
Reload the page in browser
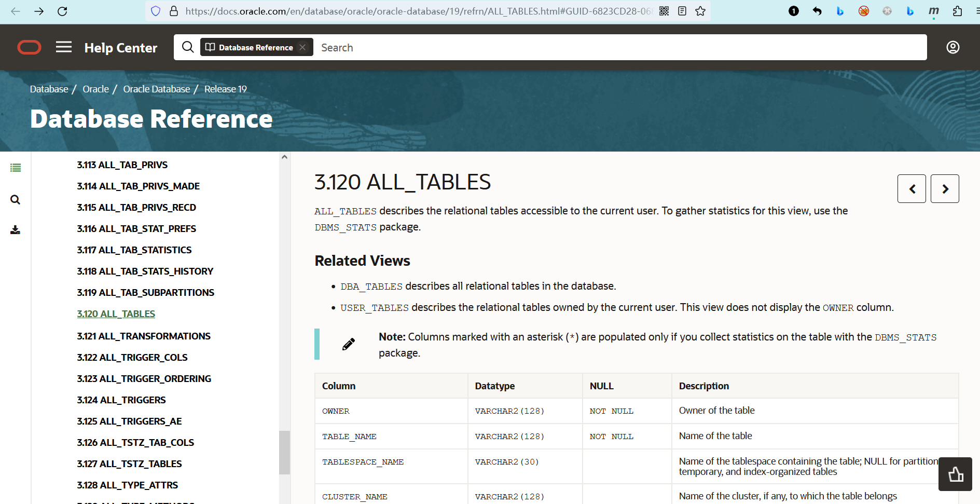(62, 11)
